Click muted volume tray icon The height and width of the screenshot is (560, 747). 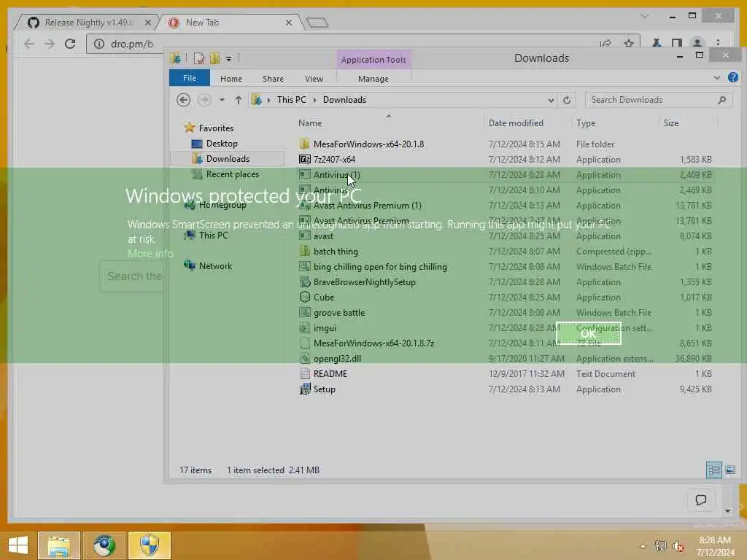click(x=678, y=545)
